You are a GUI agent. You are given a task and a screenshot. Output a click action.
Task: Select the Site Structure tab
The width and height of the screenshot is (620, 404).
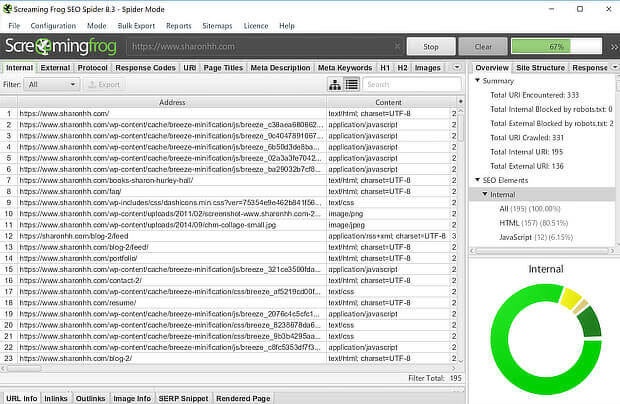pyautogui.click(x=541, y=68)
